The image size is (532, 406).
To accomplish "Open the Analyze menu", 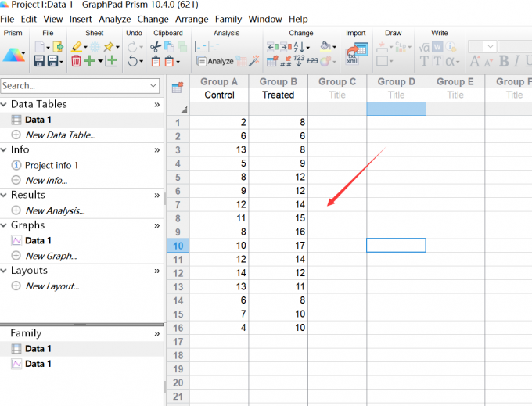I will 115,19.
